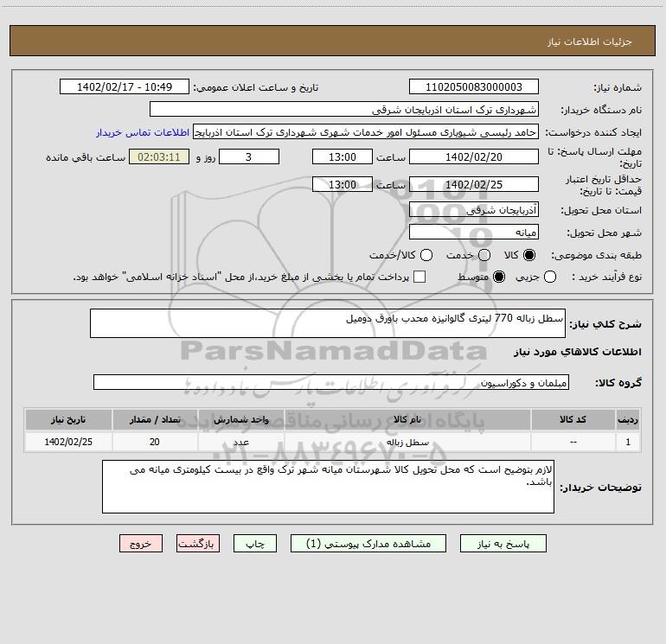666x644 pixels.
Task: Click the quantity cell showing 20
Action: click(155, 442)
